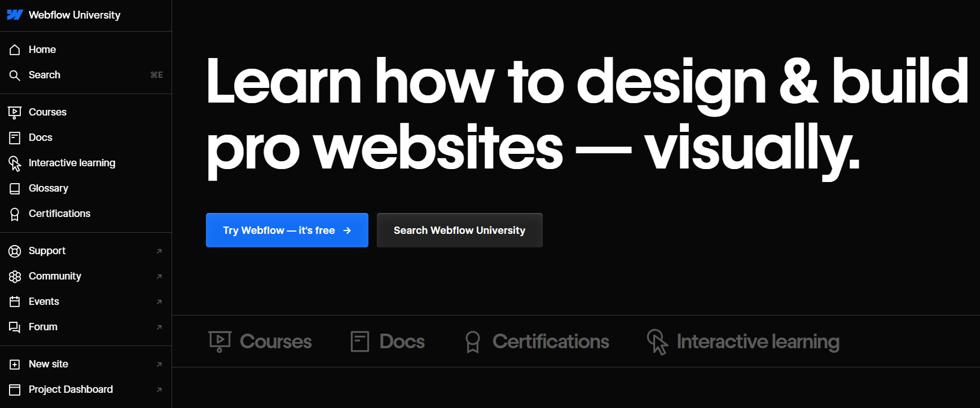Click external arrow icon beside Support
The width and height of the screenshot is (980, 408).
(x=159, y=251)
